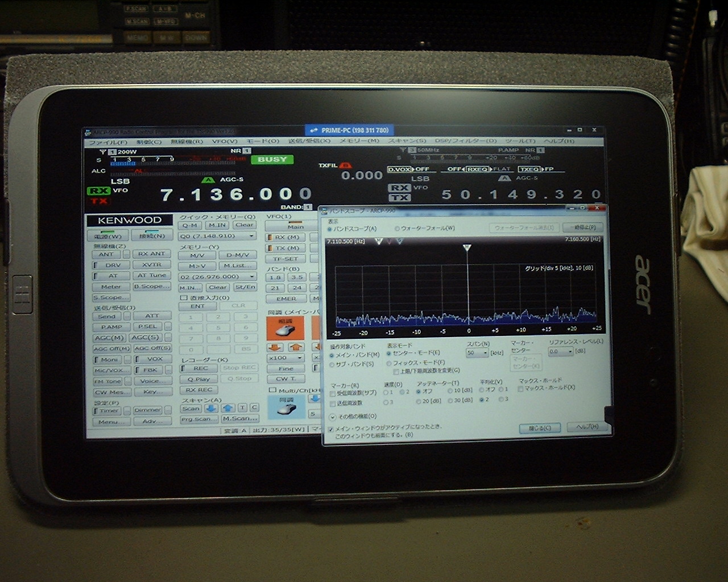Check the direct input (O) checkbox
Screen dimensions: 728x582
click(183, 297)
